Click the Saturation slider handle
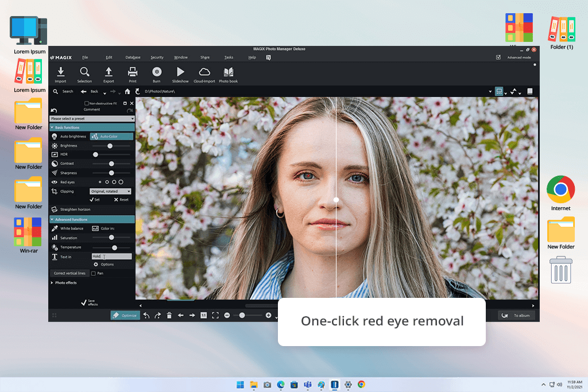This screenshot has height=392, width=588. [111, 238]
